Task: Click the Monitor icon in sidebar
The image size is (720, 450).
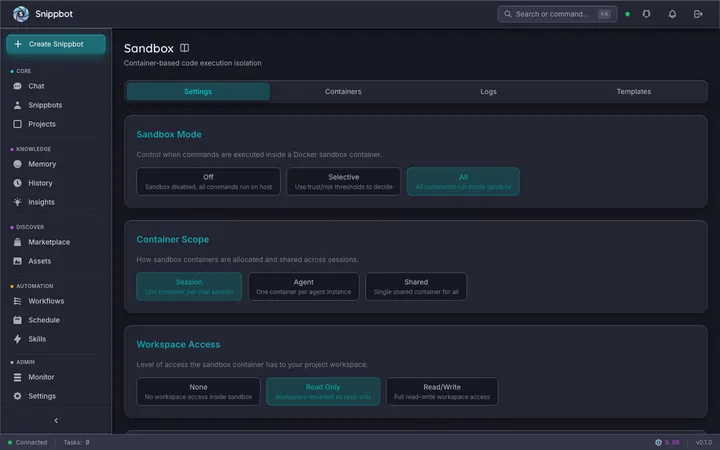Action: pos(17,377)
